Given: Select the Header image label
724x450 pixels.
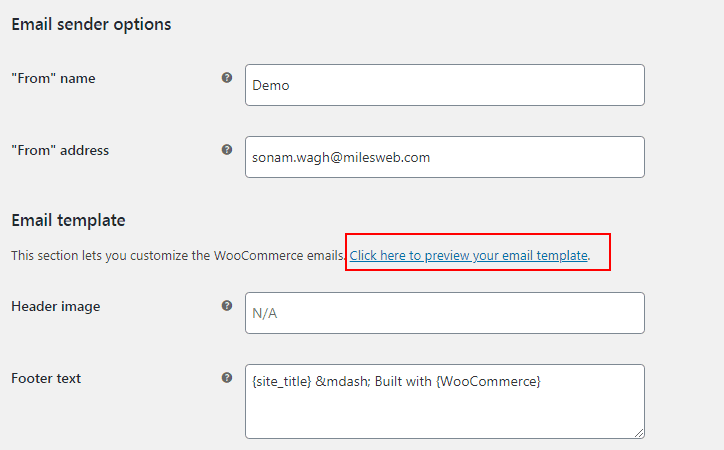Looking at the screenshot, I should pos(55,306).
